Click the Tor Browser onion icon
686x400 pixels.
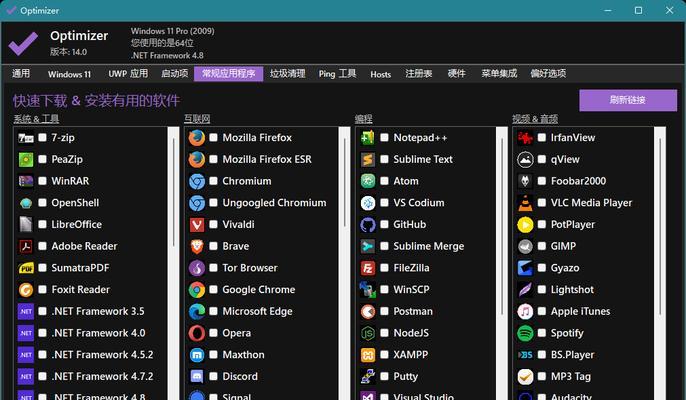click(197, 268)
